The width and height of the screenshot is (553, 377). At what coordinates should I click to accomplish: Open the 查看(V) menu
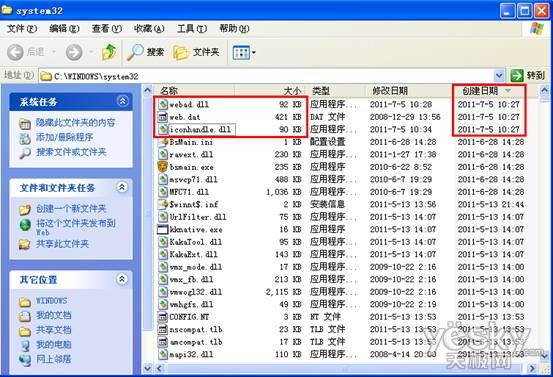tap(107, 28)
